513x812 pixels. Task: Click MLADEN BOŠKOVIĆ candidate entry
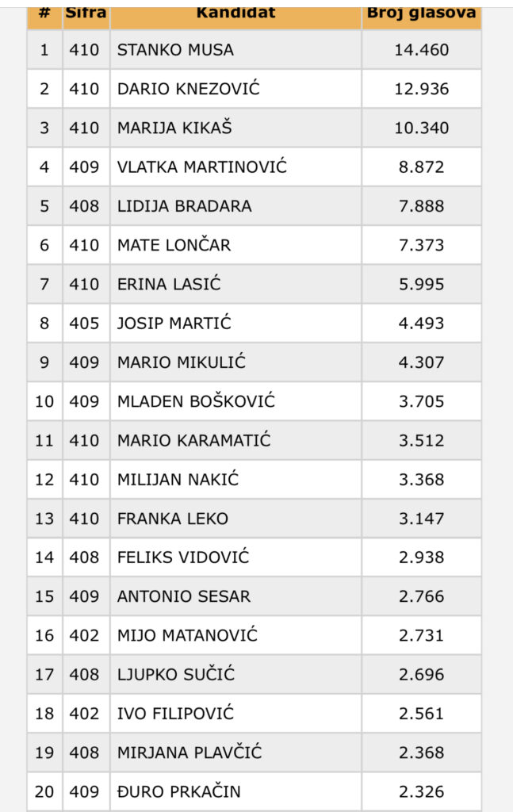196,401
